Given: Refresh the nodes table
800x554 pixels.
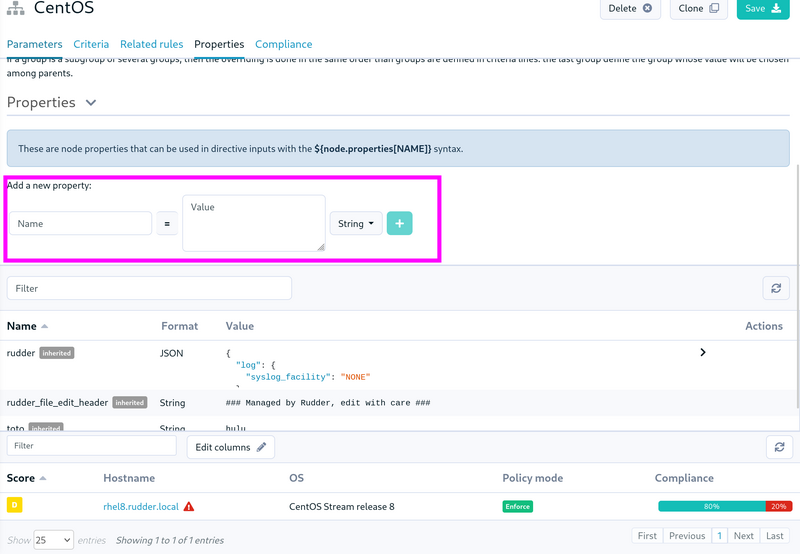Looking at the screenshot, I should point(779,447).
